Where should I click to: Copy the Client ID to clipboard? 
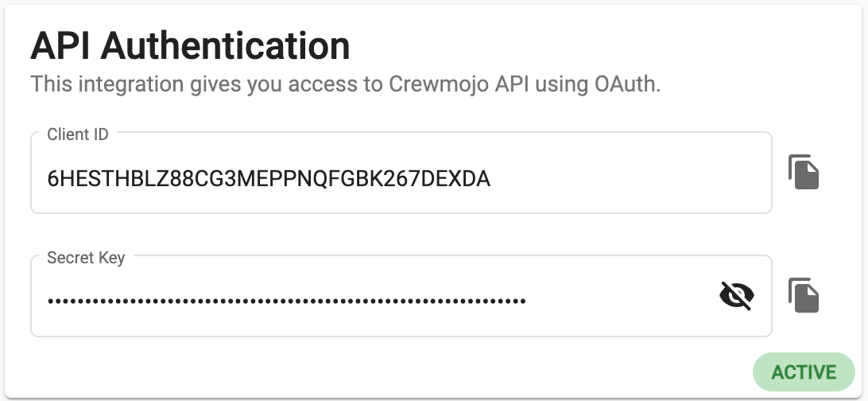click(x=804, y=173)
